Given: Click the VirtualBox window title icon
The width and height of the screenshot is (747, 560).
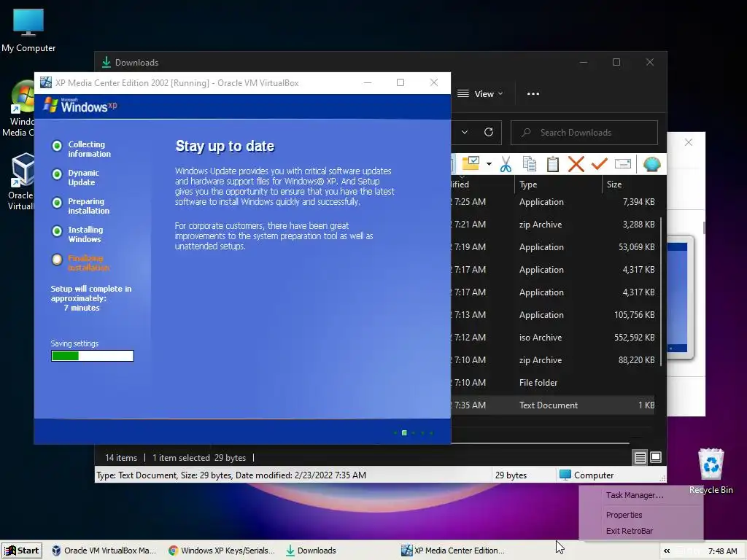Looking at the screenshot, I should [46, 82].
